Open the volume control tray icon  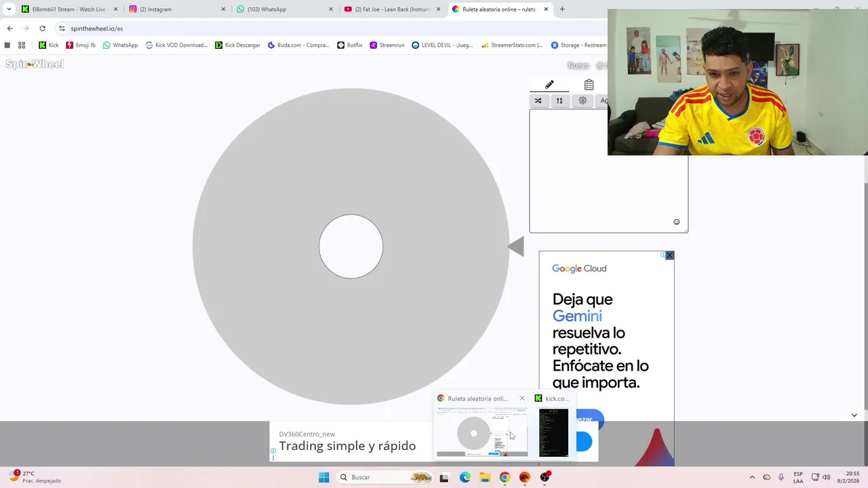point(827,477)
